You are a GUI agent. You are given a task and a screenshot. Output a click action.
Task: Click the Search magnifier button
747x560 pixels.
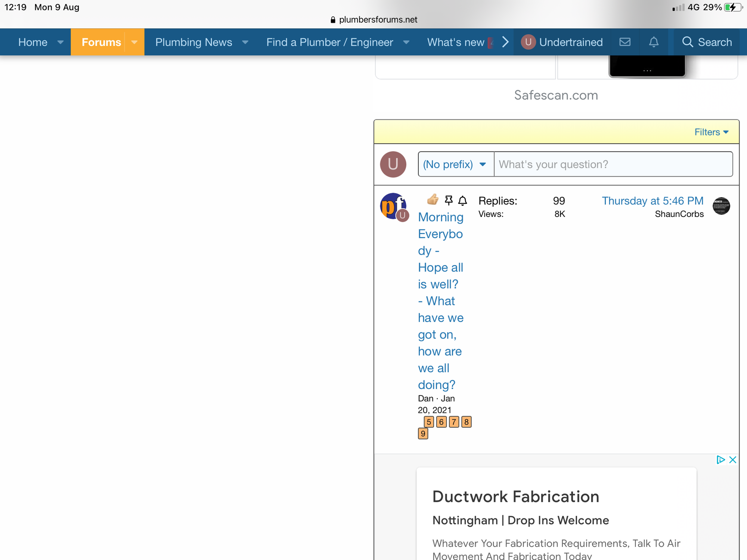[x=707, y=42]
